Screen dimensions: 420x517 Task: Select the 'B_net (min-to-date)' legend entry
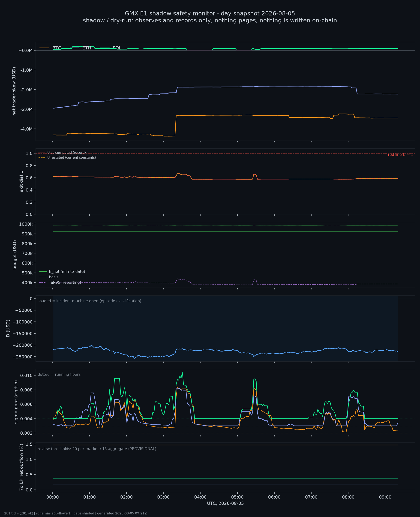coord(62,271)
